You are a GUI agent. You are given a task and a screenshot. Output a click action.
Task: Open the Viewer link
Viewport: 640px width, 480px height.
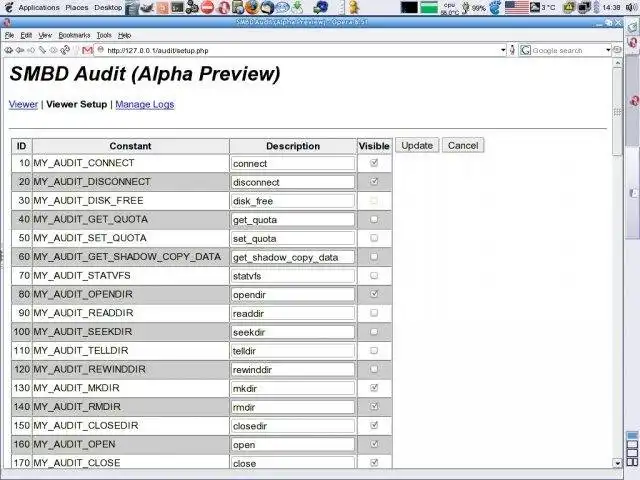(23, 104)
